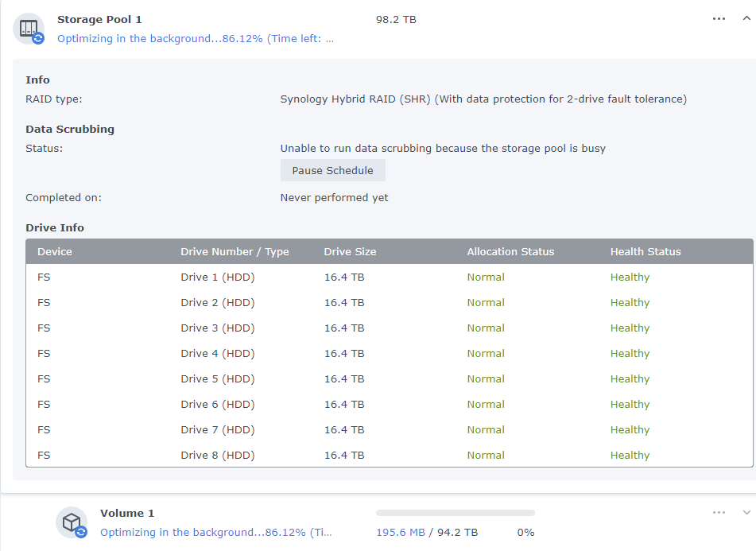Click the sync badge on the storage pool icon
756x551 pixels.
[x=39, y=39]
